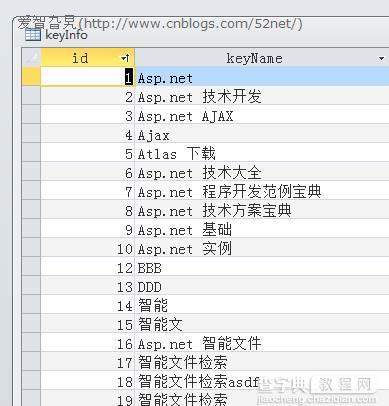Screen dimensions: 389x406
Task: Select the record selector for Ajax row
Action: coord(31,134)
